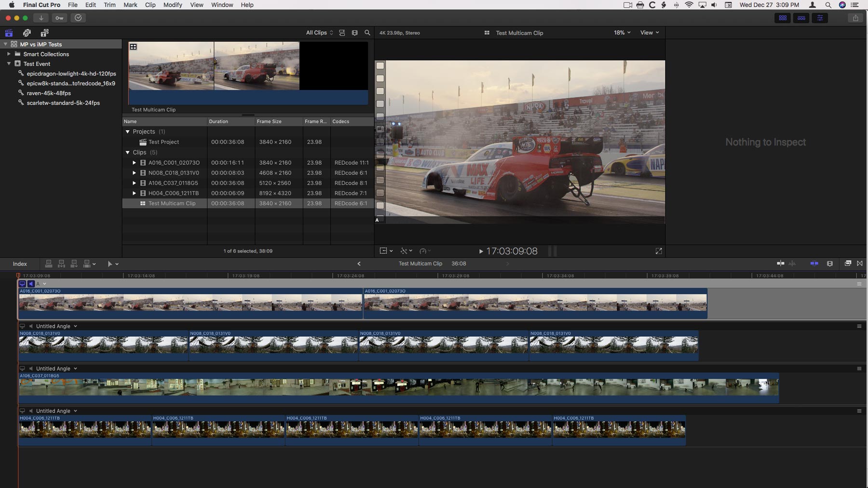Screen dimensions: 868x488
Task: Open the All Clips filter dropdown
Action: [320, 33]
